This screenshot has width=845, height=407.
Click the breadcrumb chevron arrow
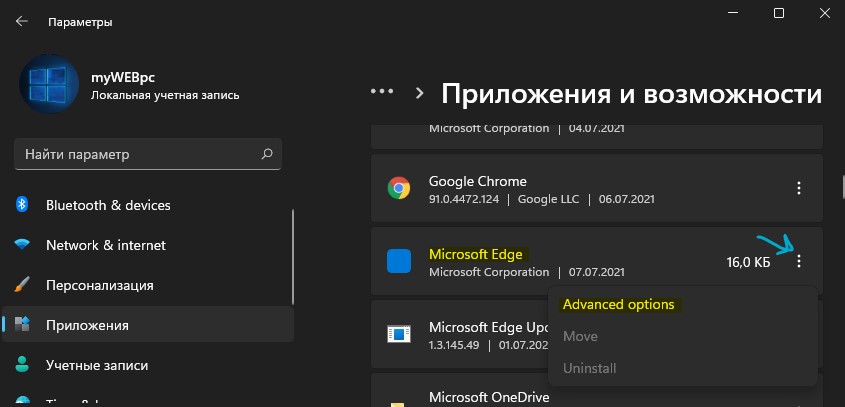(x=419, y=93)
